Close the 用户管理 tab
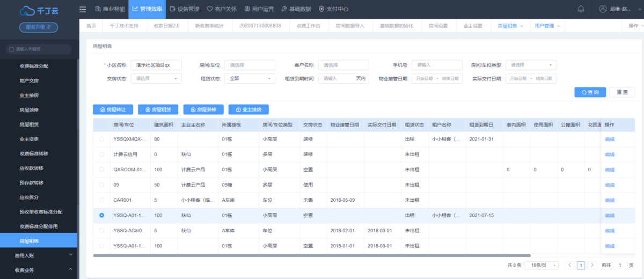The height and width of the screenshot is (279, 644). [559, 26]
